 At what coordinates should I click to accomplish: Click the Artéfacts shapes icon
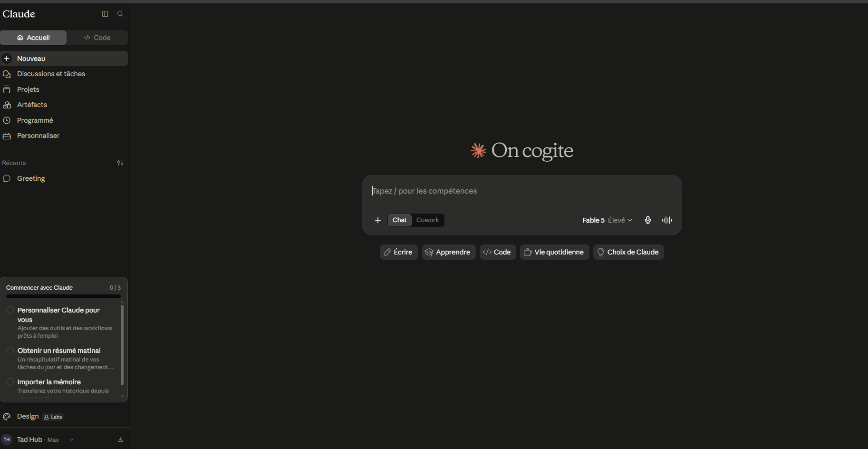click(7, 105)
